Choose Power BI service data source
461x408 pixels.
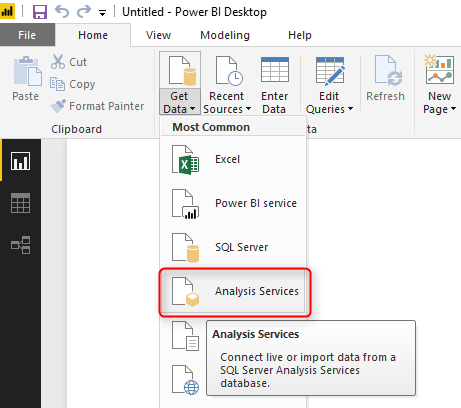(233, 203)
